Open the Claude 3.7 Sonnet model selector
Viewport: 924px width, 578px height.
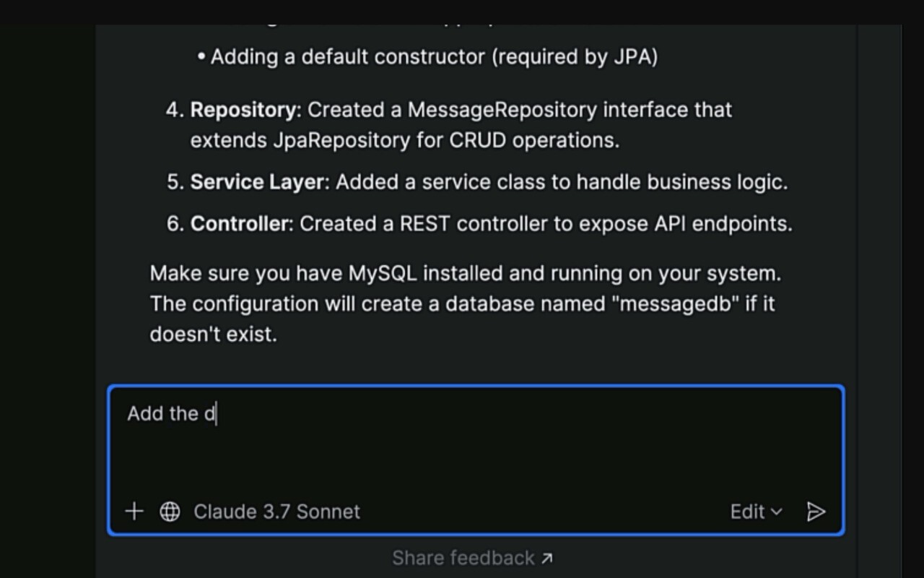(x=276, y=512)
